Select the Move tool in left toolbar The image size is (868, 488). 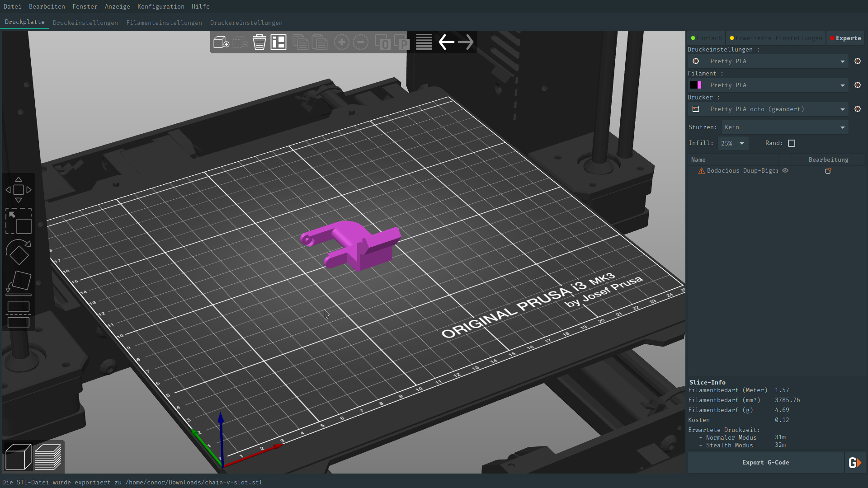(x=19, y=190)
